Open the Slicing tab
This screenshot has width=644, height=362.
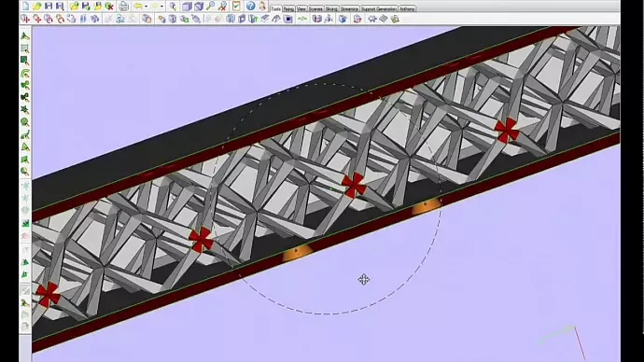[331, 8]
